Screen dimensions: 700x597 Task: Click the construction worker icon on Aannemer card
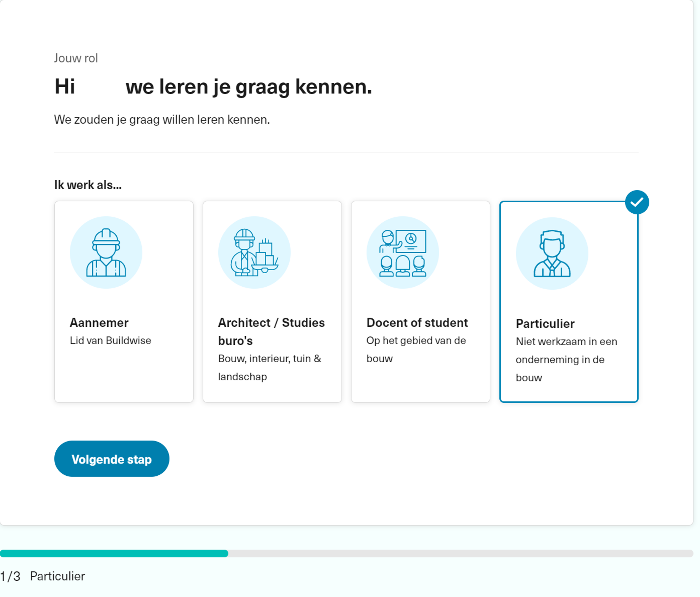coord(106,252)
